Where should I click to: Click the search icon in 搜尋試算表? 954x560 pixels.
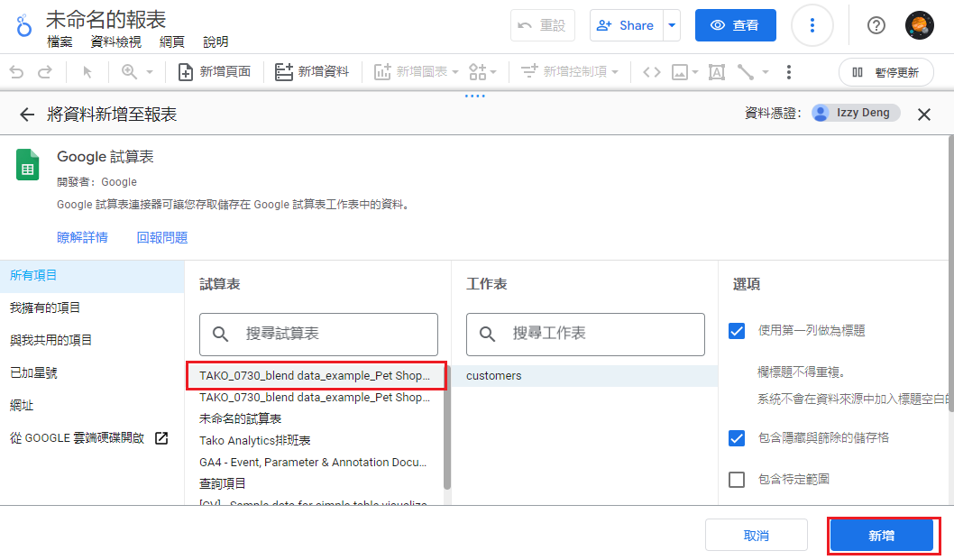[x=220, y=335]
